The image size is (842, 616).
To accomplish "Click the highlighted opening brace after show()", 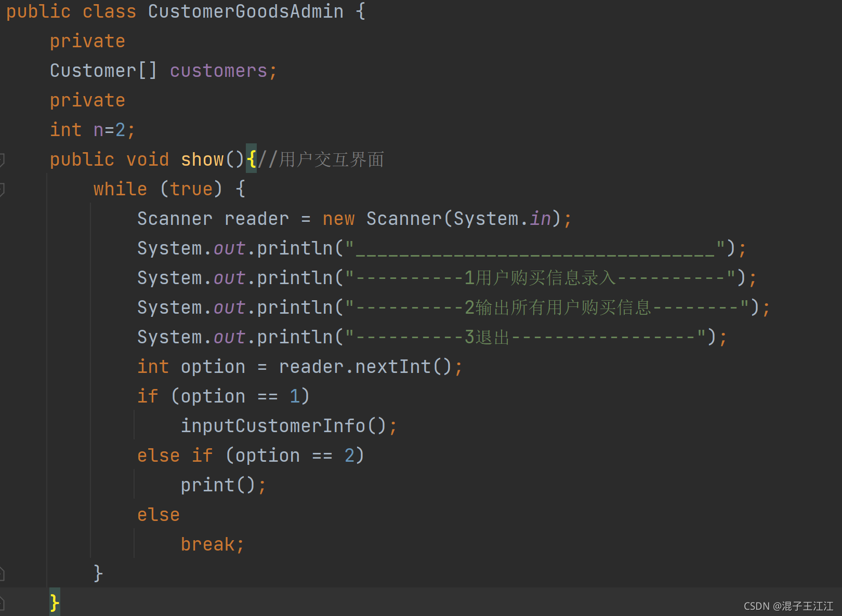I will point(251,159).
